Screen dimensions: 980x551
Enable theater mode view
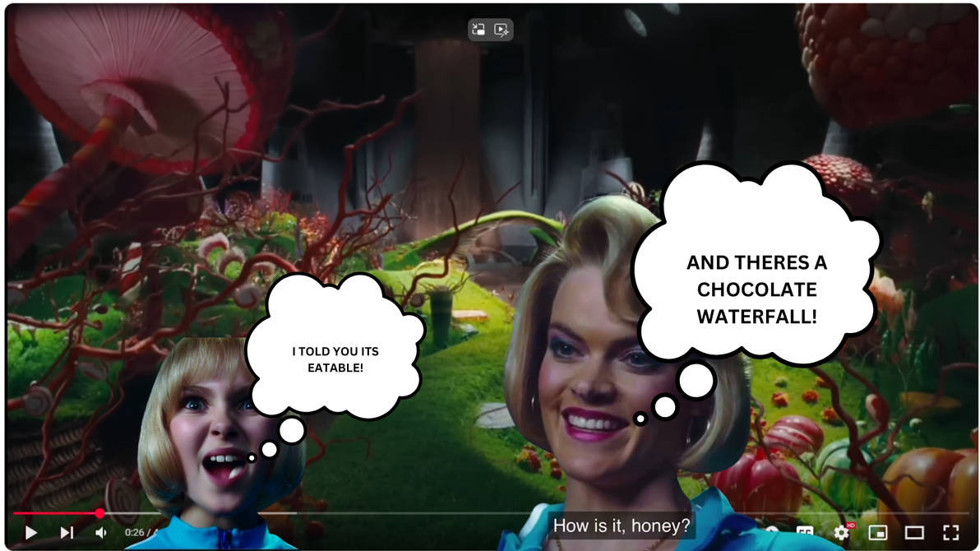tap(914, 532)
